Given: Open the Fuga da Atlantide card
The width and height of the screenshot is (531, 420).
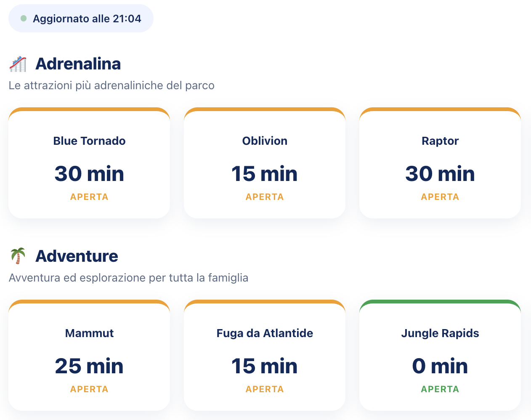Looking at the screenshot, I should 265,355.
